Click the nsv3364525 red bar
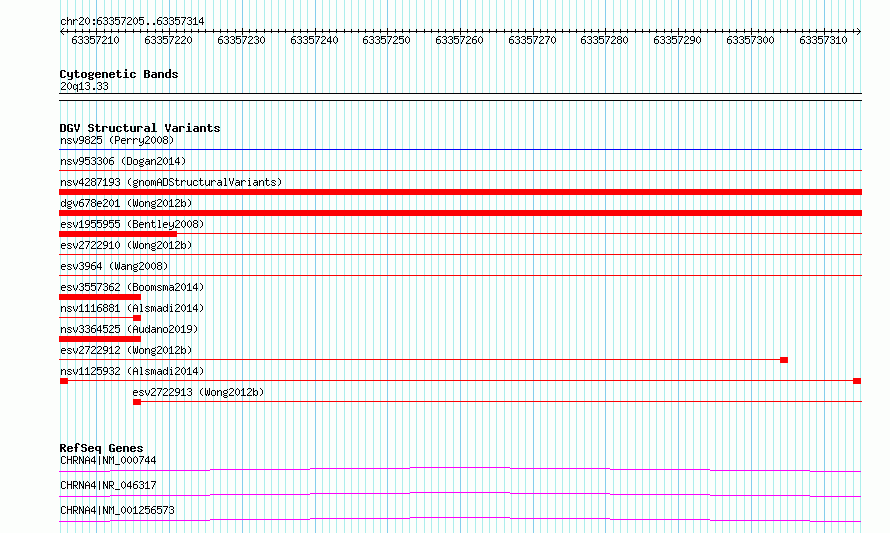The width and height of the screenshot is (890, 533). [100, 339]
